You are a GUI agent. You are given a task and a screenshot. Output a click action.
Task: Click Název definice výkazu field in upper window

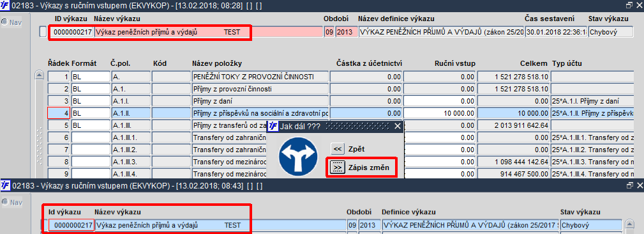tap(442, 32)
